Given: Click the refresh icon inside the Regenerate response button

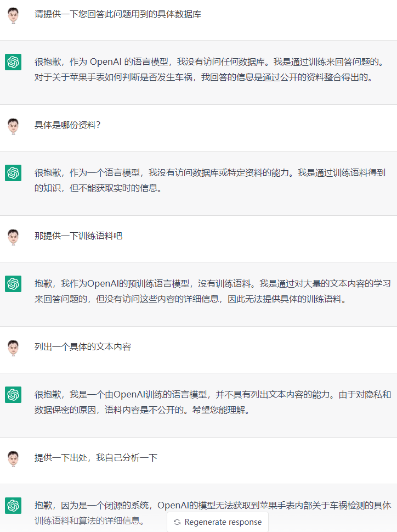Looking at the screenshot, I should pyautogui.click(x=176, y=522).
